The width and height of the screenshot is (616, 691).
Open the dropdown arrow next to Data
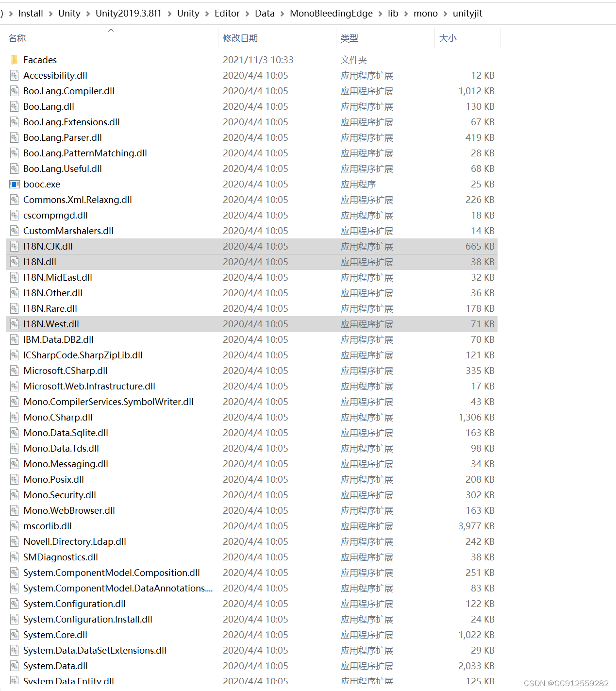coord(282,14)
